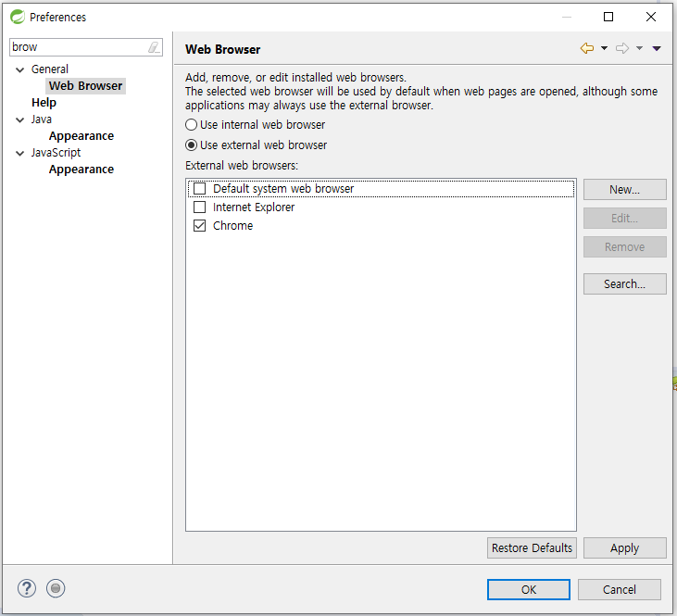
Task: Check the Internet Explorer checkbox
Action: pyautogui.click(x=199, y=207)
